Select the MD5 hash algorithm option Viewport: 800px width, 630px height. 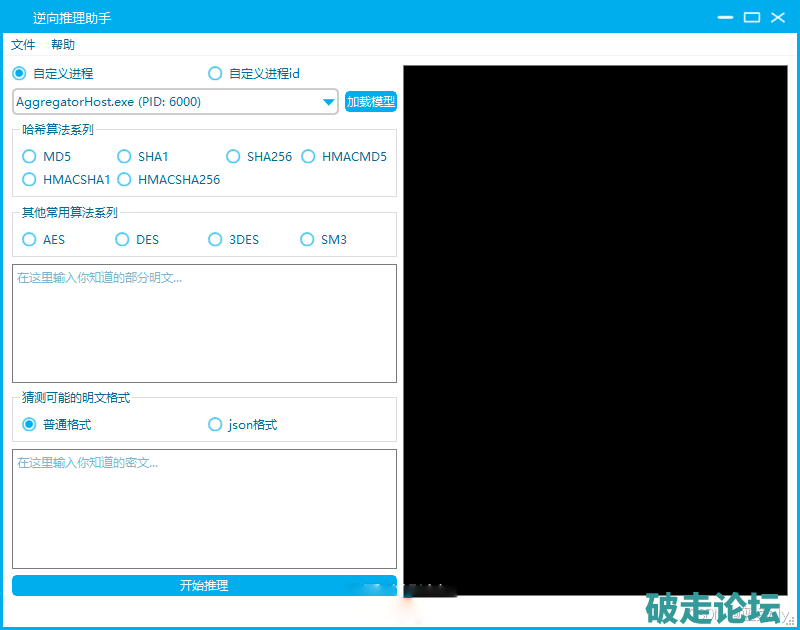[30, 157]
